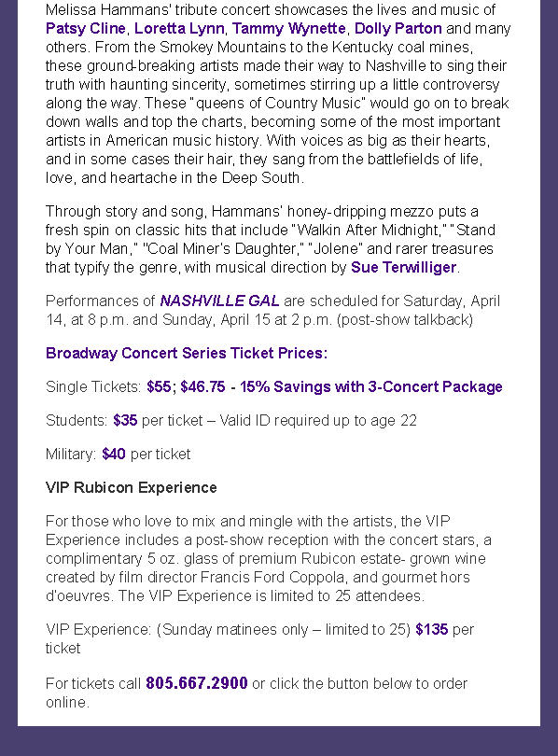The height and width of the screenshot is (756, 558).
Task: Open the Dolly Parton link
Action: click(398, 28)
